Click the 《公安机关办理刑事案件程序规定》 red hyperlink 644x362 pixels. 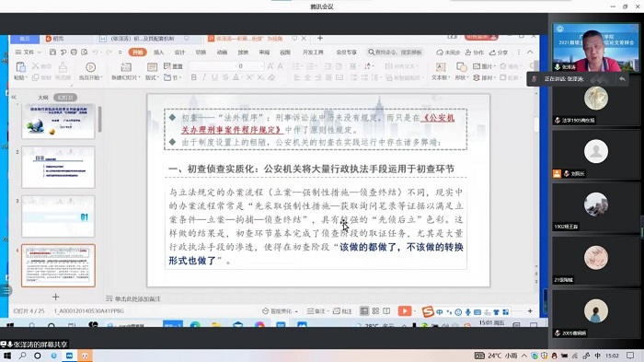318,123
